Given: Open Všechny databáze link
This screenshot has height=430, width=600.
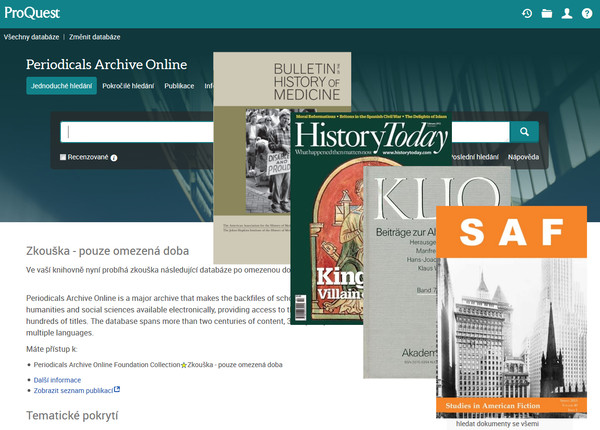Looking at the screenshot, I should pos(31,37).
